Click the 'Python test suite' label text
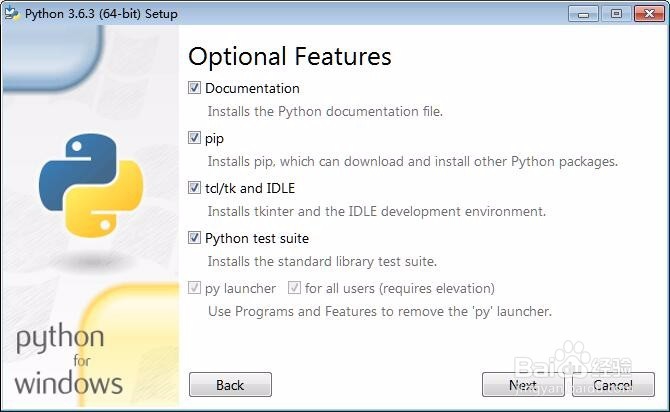This screenshot has height=412, width=670. [257, 238]
